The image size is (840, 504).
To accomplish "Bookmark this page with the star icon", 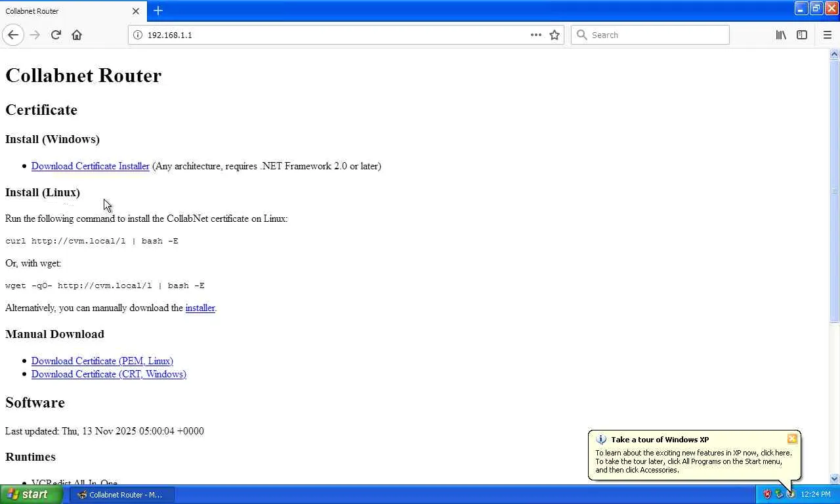I will pyautogui.click(x=555, y=35).
